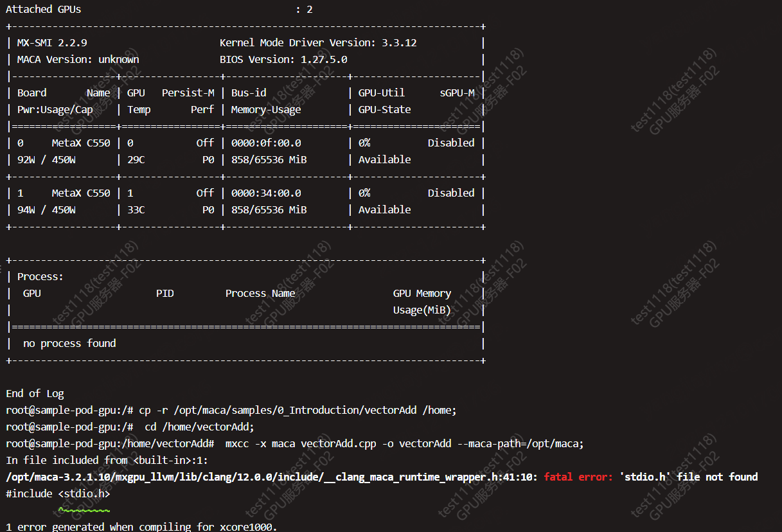
Task: Click the 'BIOS Version: 1.27.5.0' text
Action: point(283,60)
